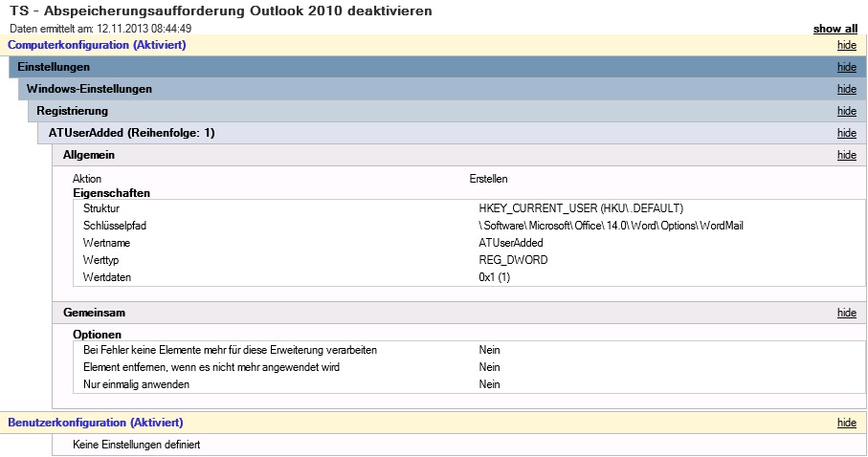Select the WordMail registry key path value
This screenshot has height=457, width=868.
click(612, 226)
